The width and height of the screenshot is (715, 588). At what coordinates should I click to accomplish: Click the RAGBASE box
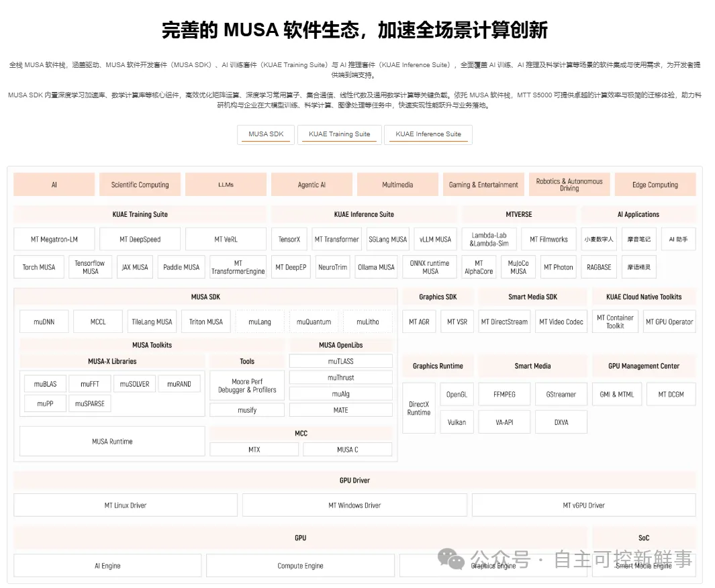coord(599,267)
